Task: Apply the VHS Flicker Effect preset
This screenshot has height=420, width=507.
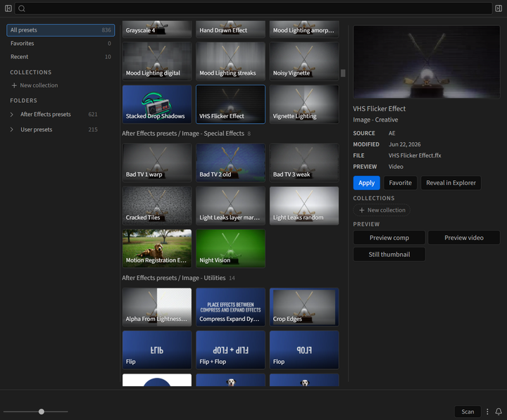Action: tap(366, 183)
